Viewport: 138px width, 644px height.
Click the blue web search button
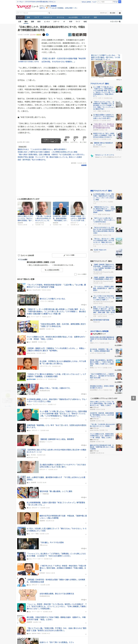pyautogui.click(x=120, y=2)
